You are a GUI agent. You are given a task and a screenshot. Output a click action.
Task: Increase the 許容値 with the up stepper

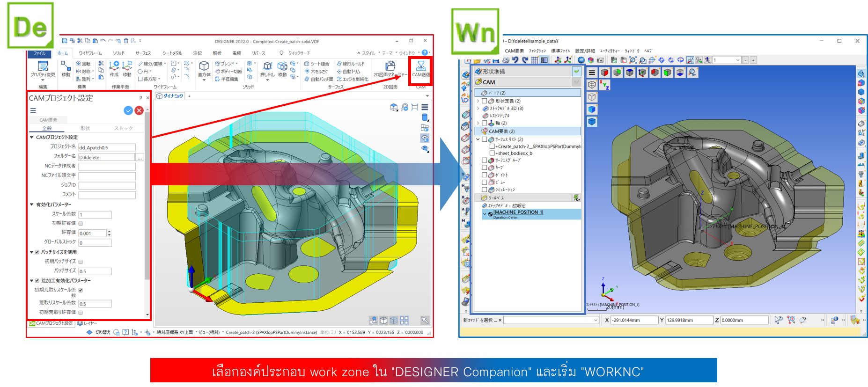(109, 231)
